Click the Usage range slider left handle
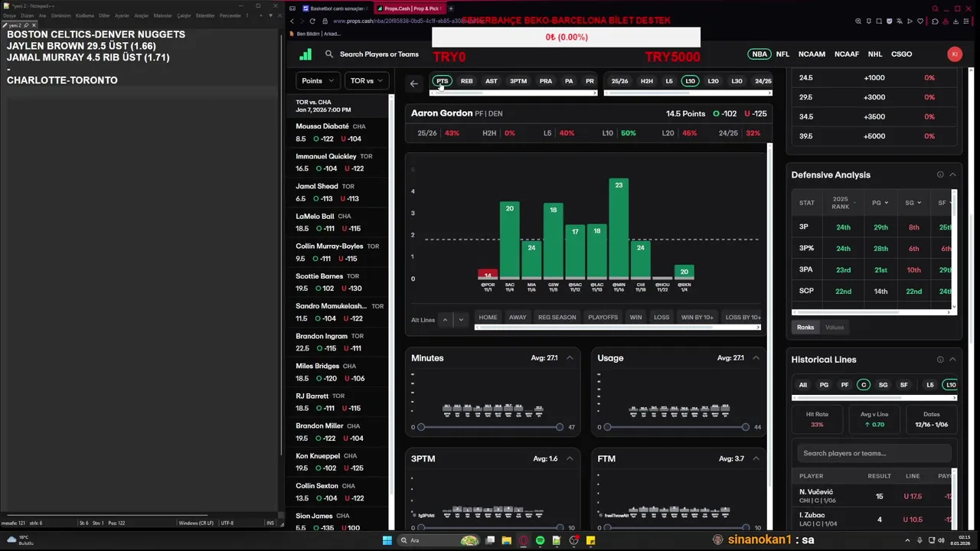Screen dimensions: 980x551 pos(608,427)
